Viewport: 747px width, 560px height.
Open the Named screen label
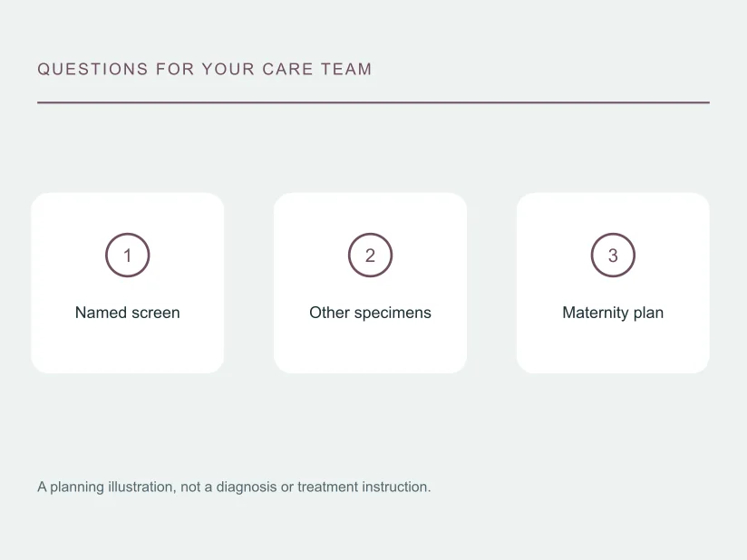click(x=127, y=313)
